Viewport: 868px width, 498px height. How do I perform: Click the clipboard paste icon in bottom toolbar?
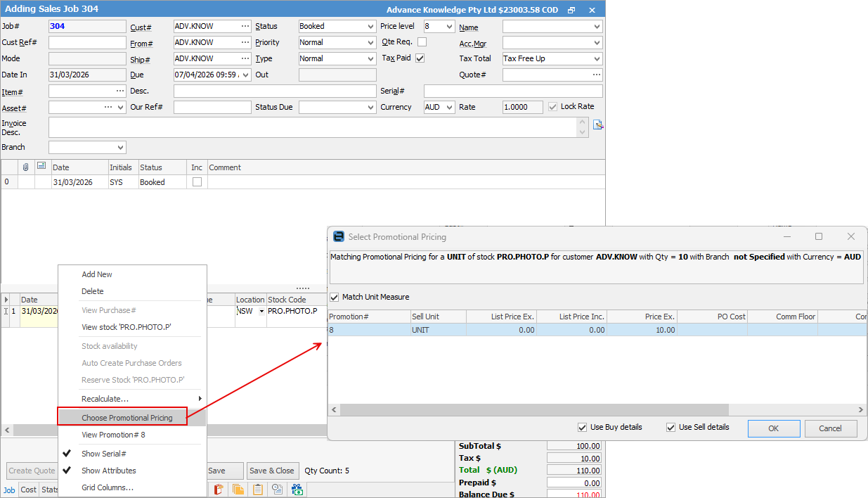click(258, 490)
